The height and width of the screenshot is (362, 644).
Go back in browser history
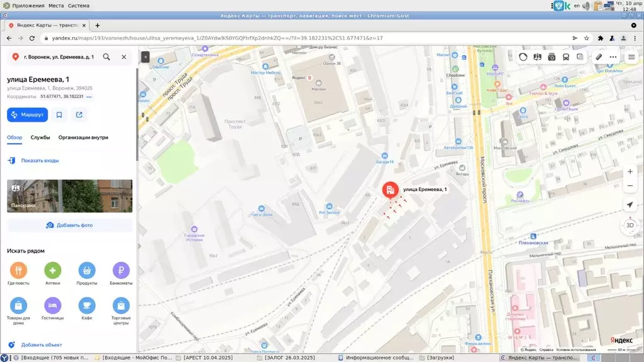[x=9, y=38]
